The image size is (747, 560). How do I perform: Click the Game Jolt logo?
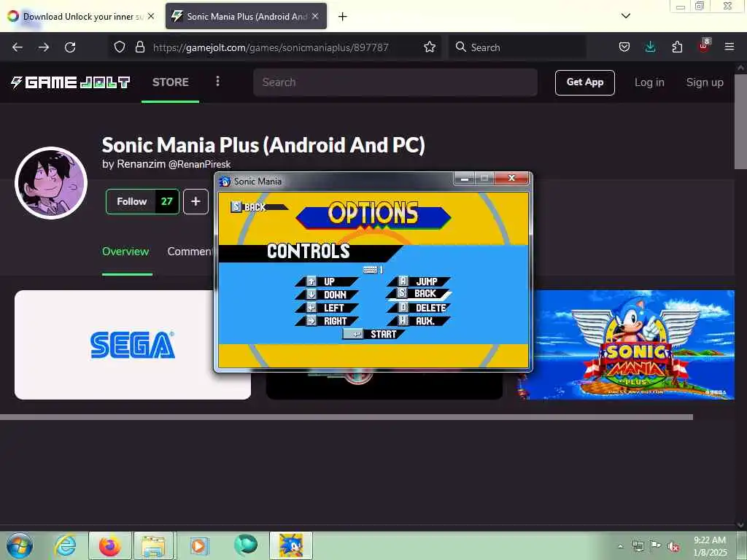click(x=71, y=82)
